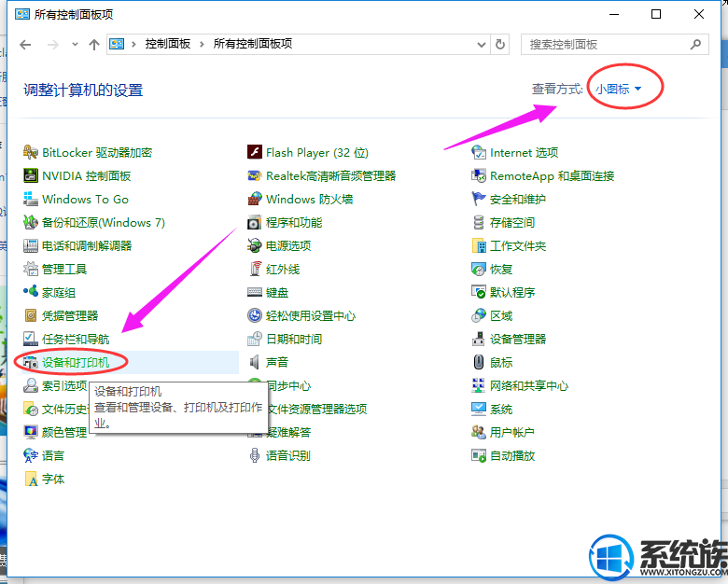Click the 轻松使用设置中心 icon
728x584 pixels.
[255, 315]
